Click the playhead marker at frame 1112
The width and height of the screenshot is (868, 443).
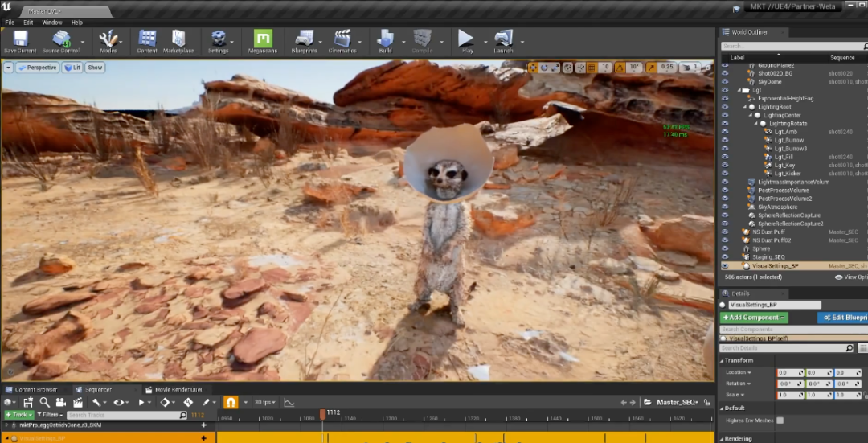[323, 415]
